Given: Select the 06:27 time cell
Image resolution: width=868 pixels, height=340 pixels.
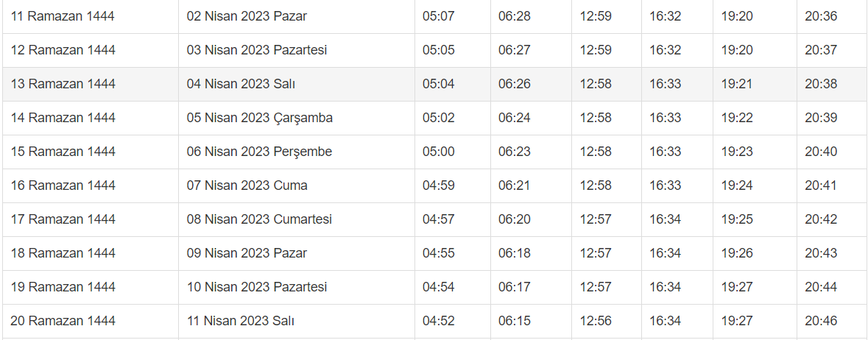Looking at the screenshot, I should (x=514, y=50).
